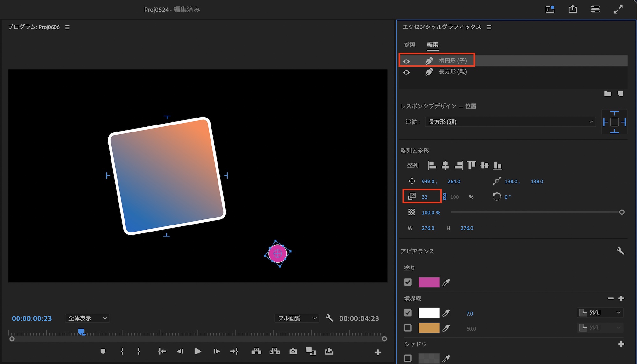Click the add marker icon
637x364 pixels.
tap(103, 352)
